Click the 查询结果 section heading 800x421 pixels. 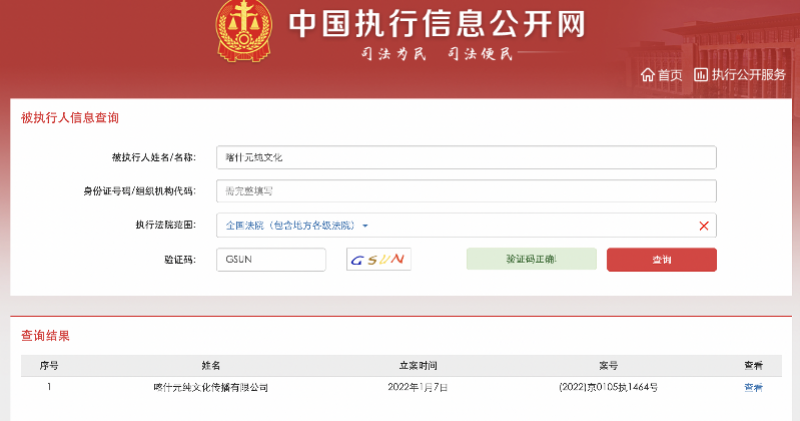(45, 336)
